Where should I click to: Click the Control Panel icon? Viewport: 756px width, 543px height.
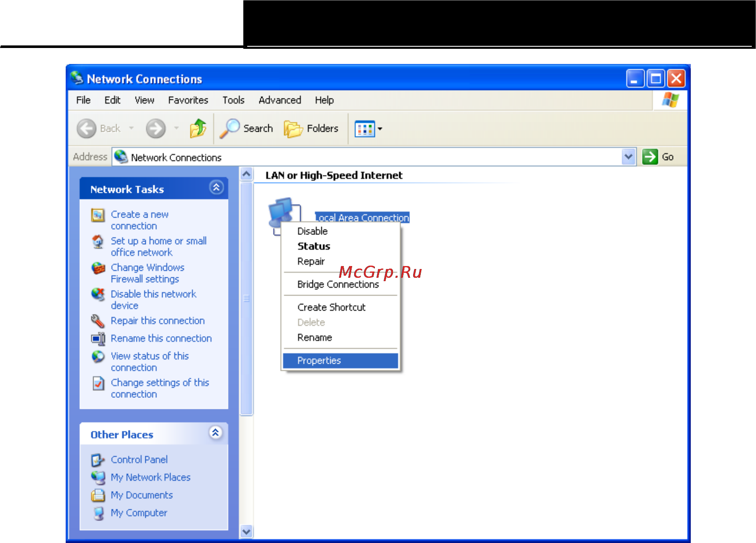98,460
